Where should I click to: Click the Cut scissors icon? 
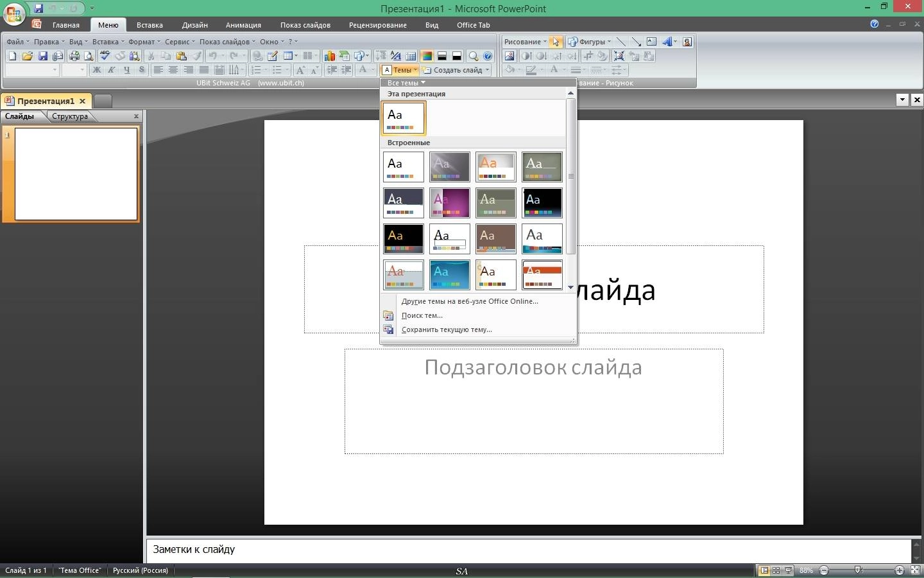151,56
